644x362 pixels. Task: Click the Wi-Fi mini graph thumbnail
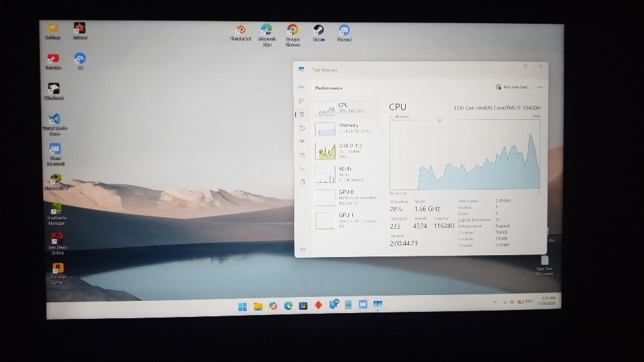pyautogui.click(x=325, y=175)
